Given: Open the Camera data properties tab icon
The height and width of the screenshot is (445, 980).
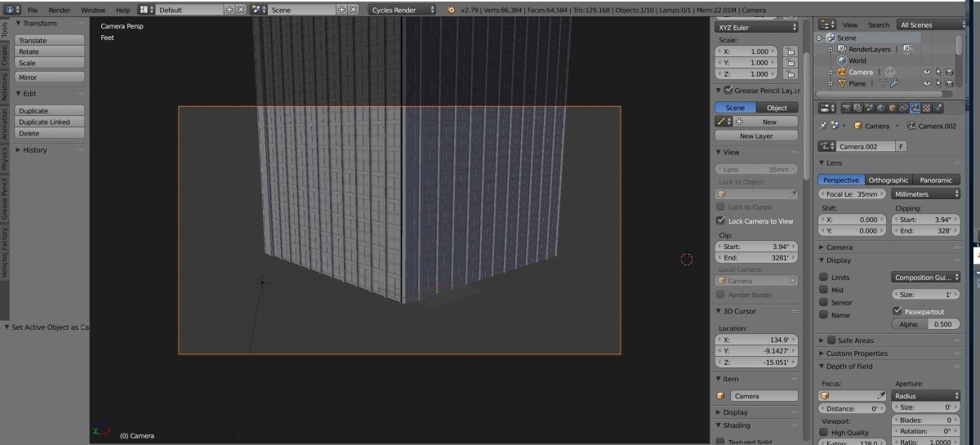Looking at the screenshot, I should [x=915, y=107].
